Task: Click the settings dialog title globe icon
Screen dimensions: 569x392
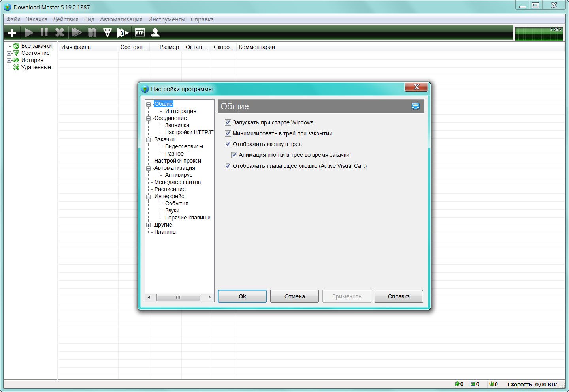Action: coord(145,89)
